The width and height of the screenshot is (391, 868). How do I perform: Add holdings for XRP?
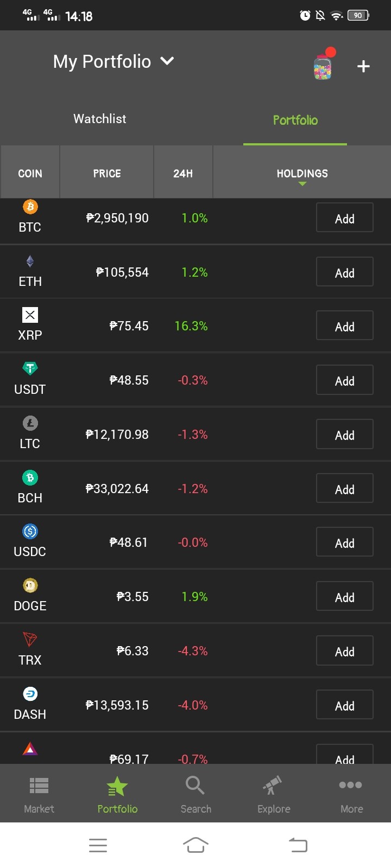point(345,325)
